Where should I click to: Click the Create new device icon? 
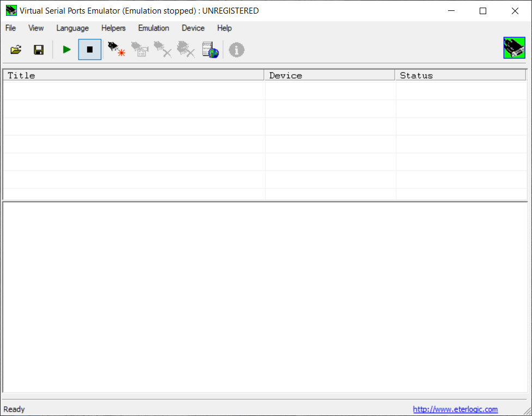pyautogui.click(x=117, y=50)
